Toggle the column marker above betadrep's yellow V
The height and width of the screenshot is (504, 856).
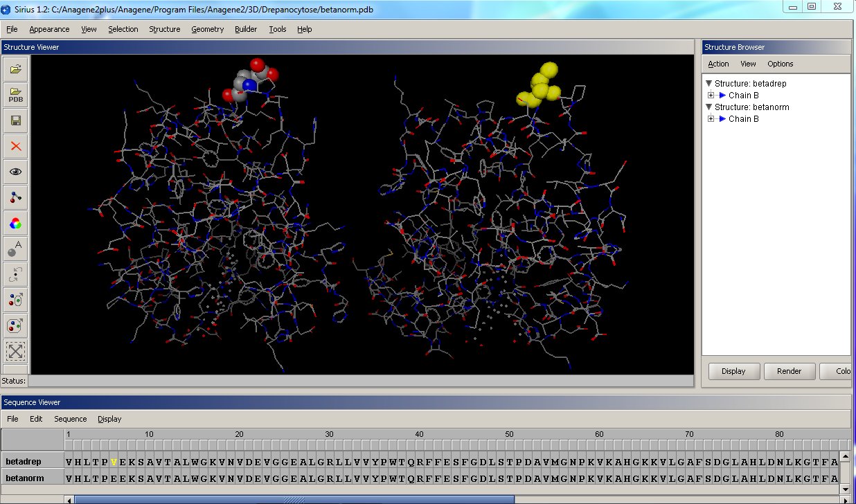(114, 445)
